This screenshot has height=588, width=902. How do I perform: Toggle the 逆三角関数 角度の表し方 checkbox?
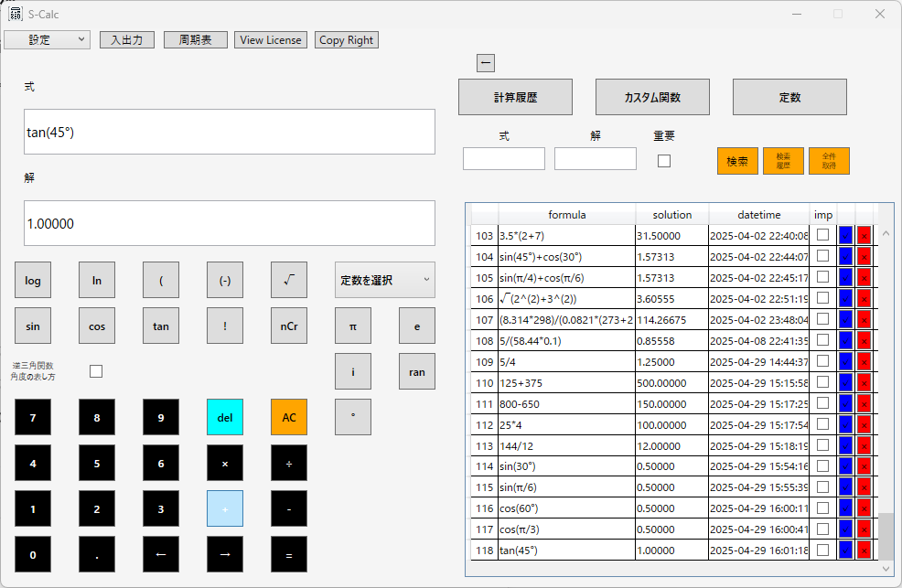pos(96,371)
